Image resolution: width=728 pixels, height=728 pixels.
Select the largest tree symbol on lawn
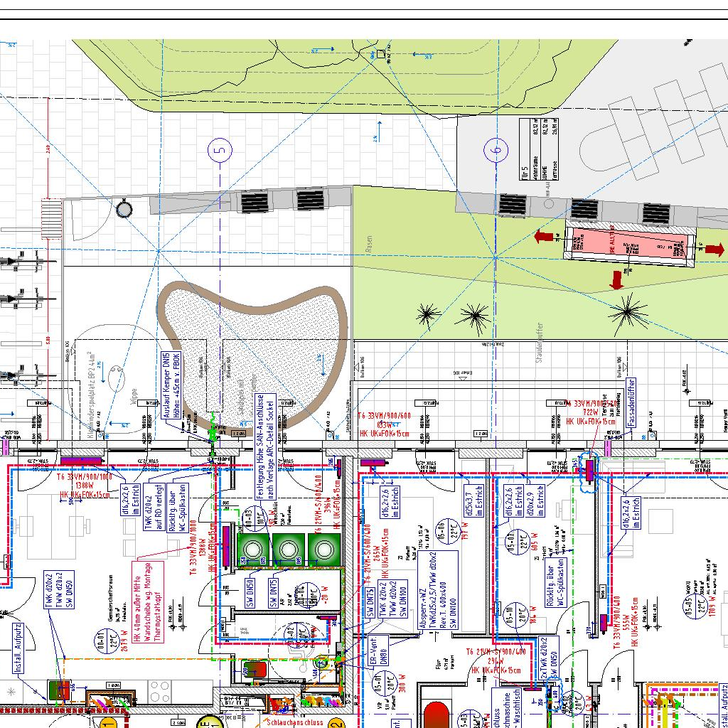[x=628, y=310]
